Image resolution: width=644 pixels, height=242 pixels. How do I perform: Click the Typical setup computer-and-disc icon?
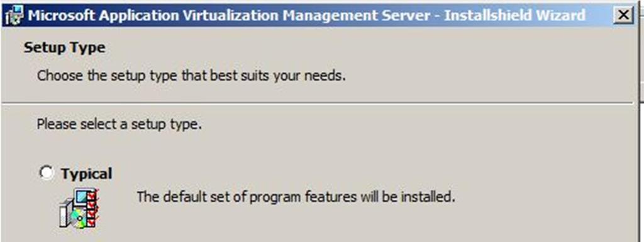tap(79, 209)
